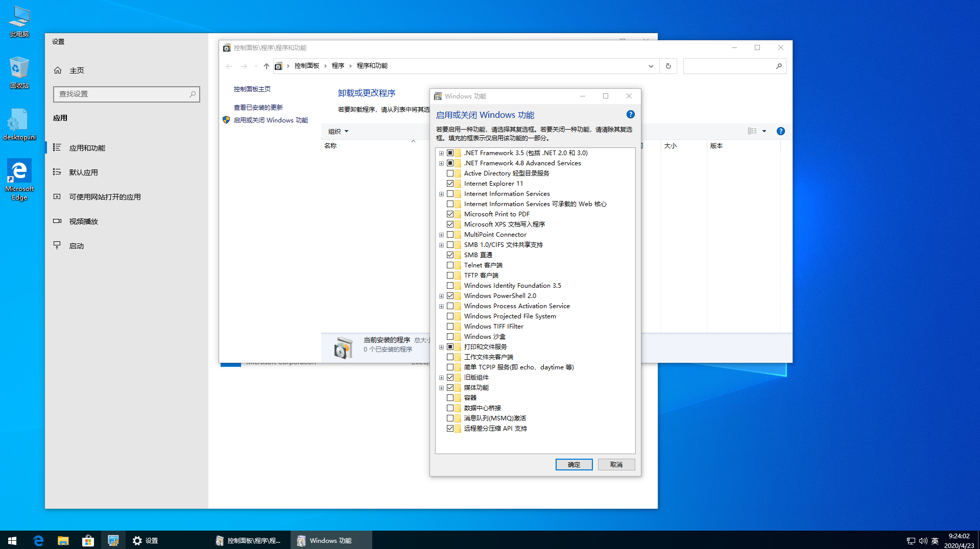Expand 打印和文件服务 node
Image resolution: width=980 pixels, height=549 pixels.
441,347
